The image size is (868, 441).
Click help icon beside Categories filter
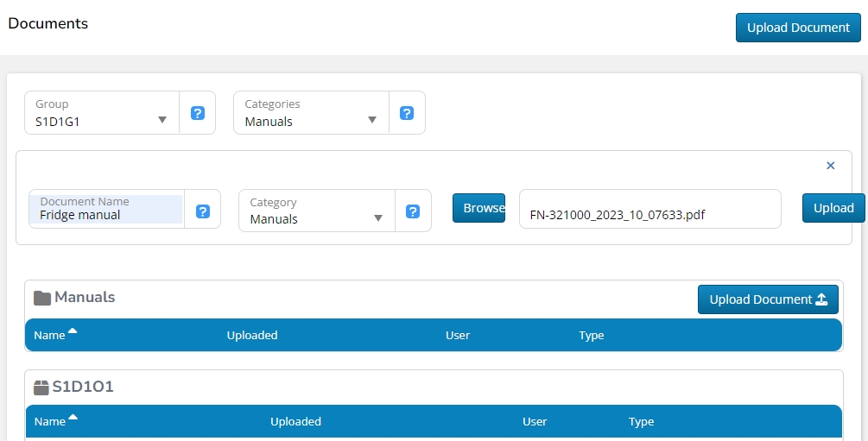[x=407, y=113]
